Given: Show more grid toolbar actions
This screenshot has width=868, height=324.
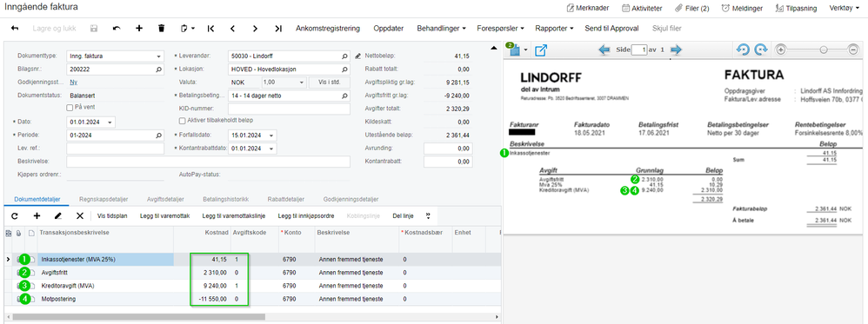Looking at the screenshot, I should 427,215.
